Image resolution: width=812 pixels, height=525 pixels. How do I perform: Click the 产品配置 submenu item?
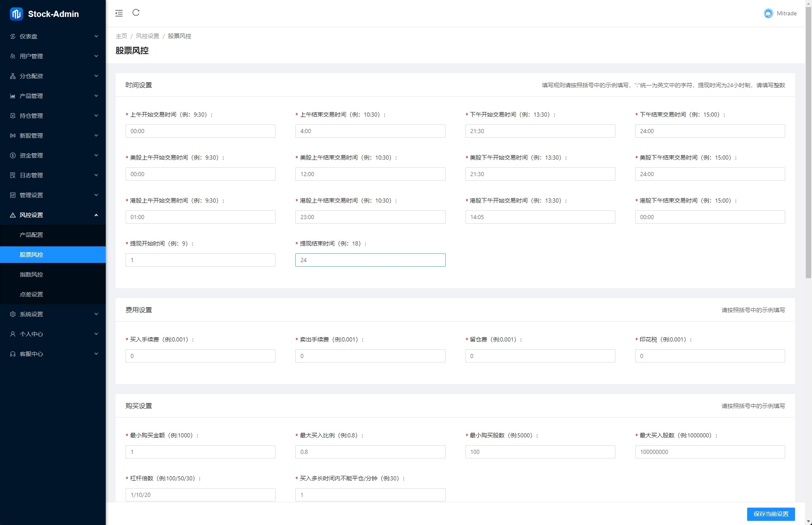click(31, 235)
